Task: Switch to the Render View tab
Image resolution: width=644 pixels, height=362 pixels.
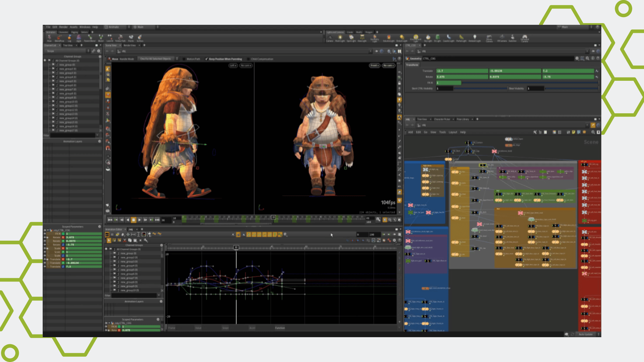Action: coord(129,45)
